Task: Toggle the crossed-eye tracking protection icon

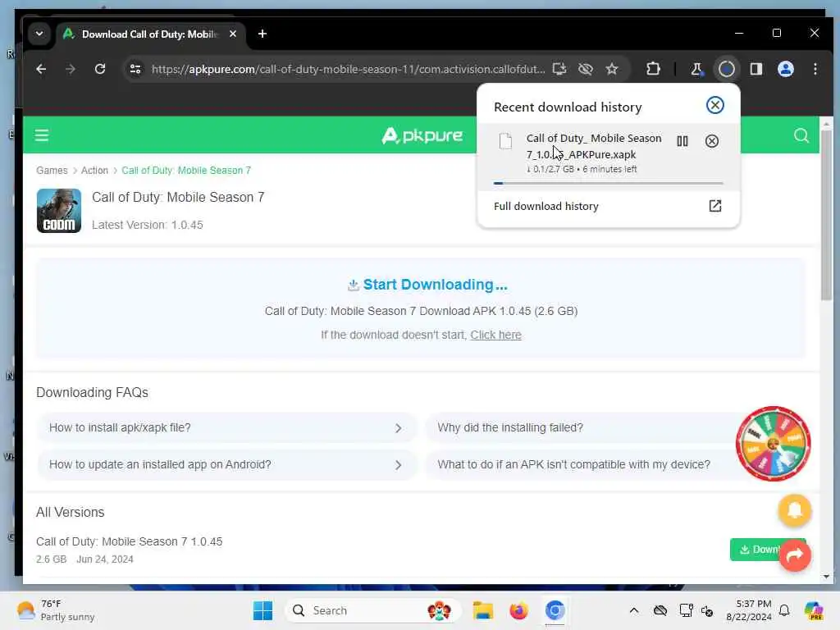Action: click(586, 69)
